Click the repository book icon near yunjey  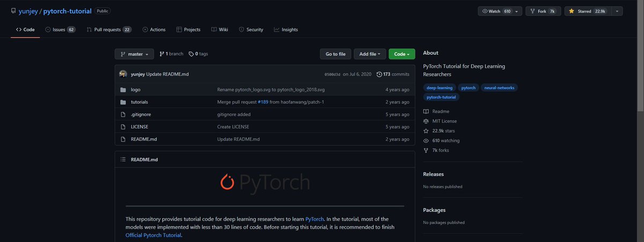14,11
